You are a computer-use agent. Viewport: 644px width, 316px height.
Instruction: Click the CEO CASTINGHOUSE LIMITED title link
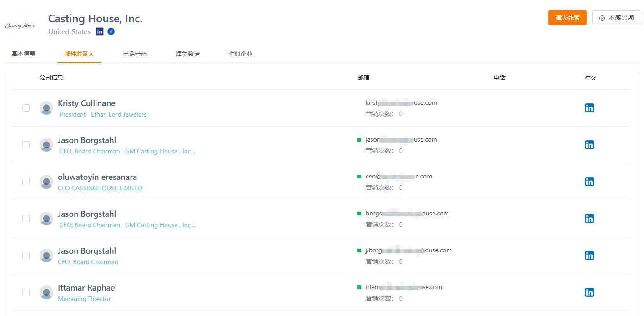100,188
